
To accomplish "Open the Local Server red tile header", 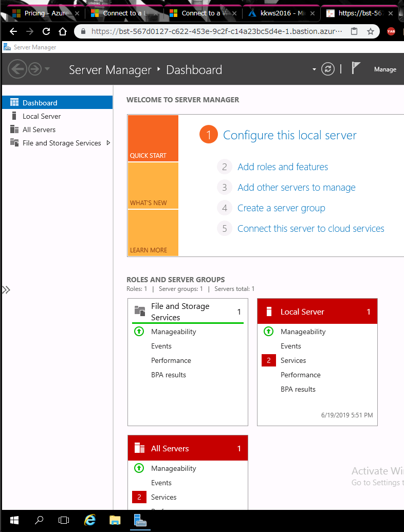I will [317, 311].
